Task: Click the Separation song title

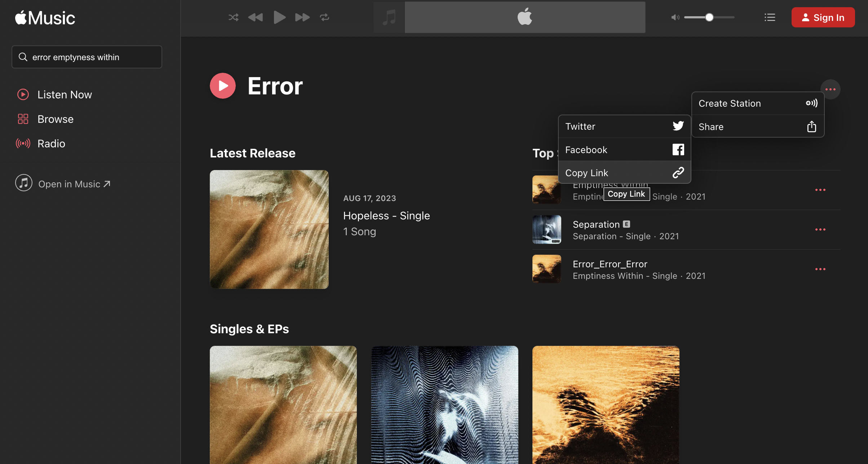Action: 596,224
